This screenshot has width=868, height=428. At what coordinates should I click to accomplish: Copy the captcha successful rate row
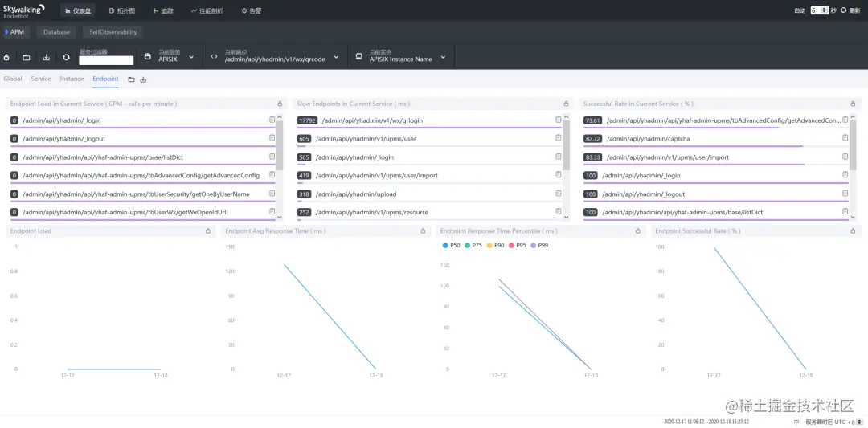845,138
